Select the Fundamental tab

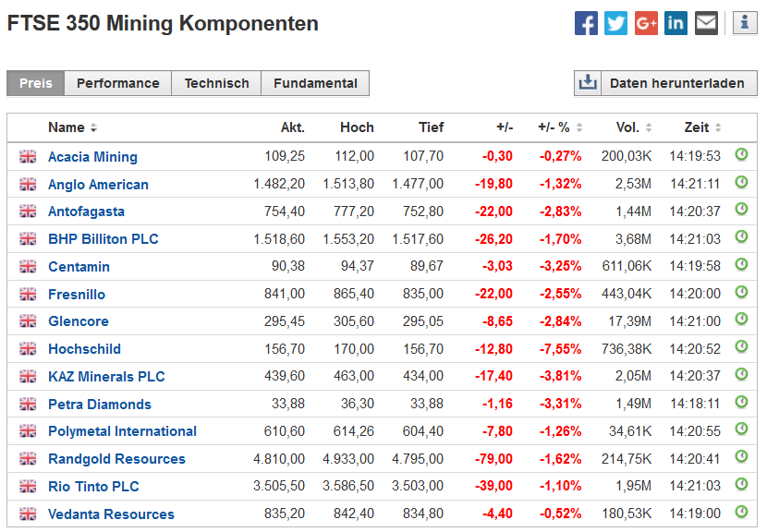pos(315,83)
